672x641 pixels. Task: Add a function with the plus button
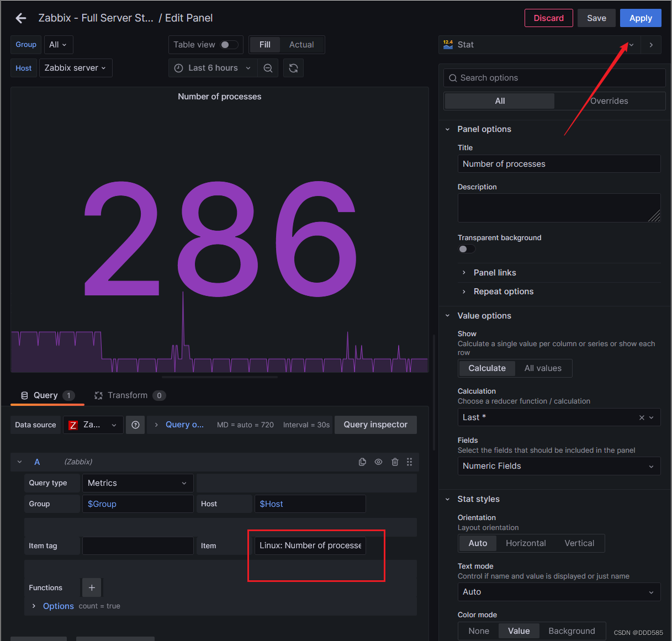92,587
